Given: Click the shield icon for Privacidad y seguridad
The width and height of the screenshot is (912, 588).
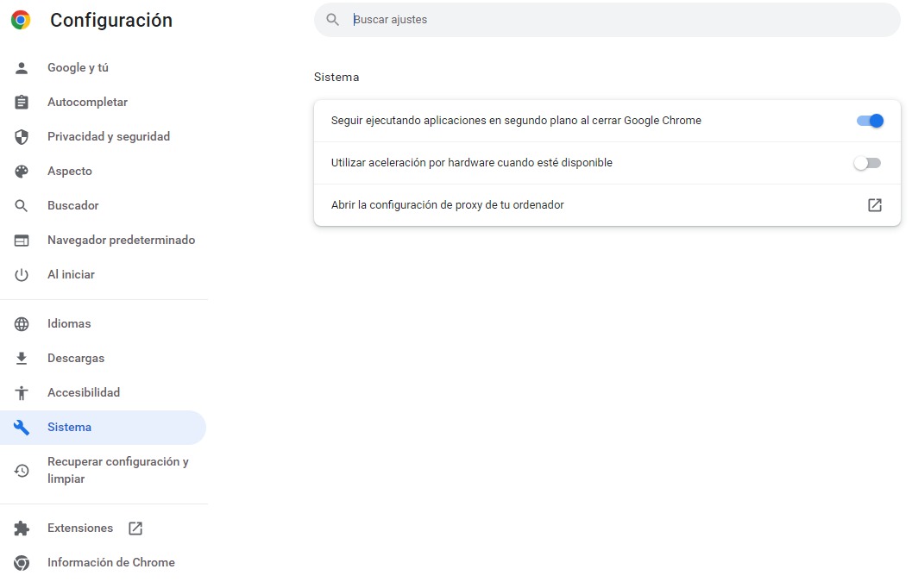Looking at the screenshot, I should [x=22, y=137].
